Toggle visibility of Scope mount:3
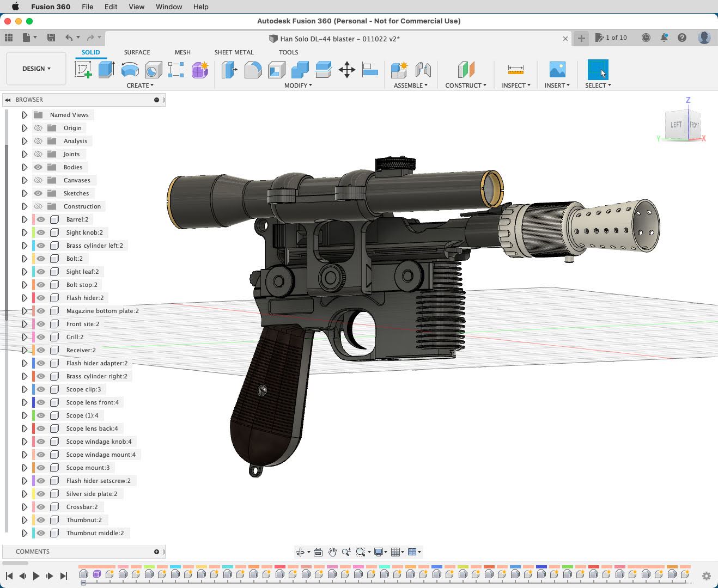Screen dimensions: 718x588 pyautogui.click(x=41, y=468)
